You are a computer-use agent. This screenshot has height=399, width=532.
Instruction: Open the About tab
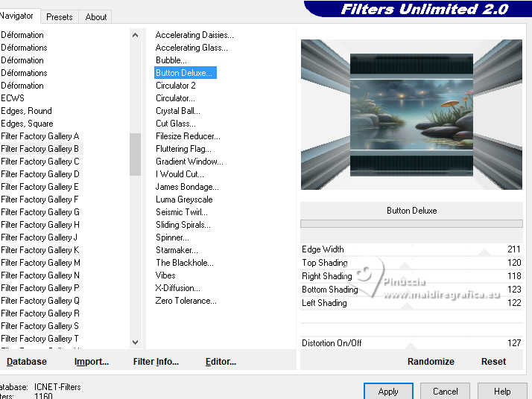tap(96, 17)
